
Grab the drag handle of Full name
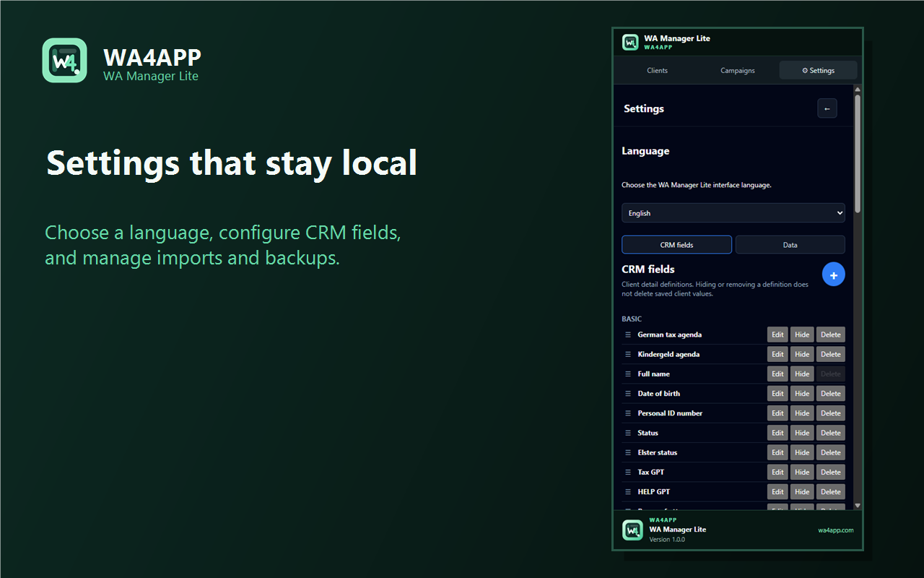point(628,374)
